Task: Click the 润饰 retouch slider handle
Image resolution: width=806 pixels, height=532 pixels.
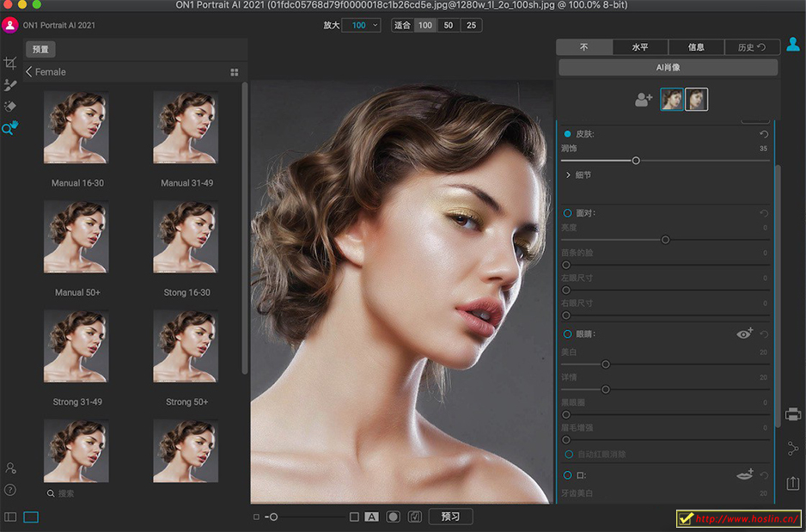Action: tap(636, 161)
